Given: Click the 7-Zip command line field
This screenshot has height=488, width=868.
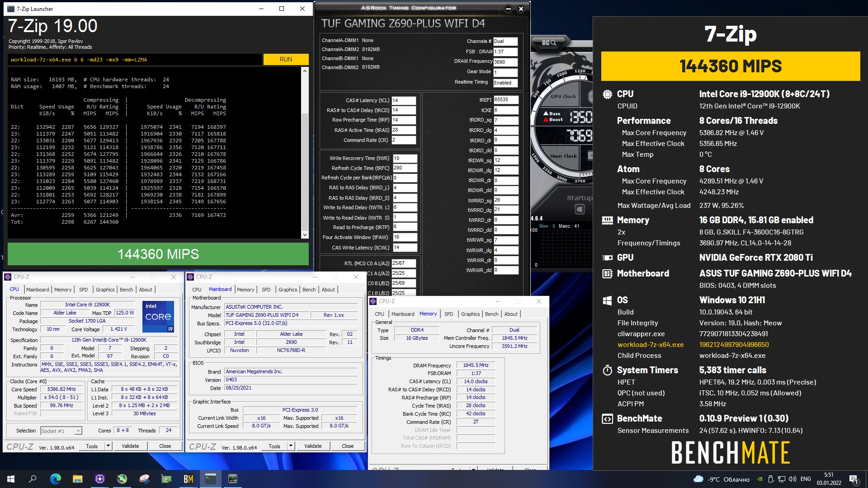Looking at the screenshot, I should 135,59.
